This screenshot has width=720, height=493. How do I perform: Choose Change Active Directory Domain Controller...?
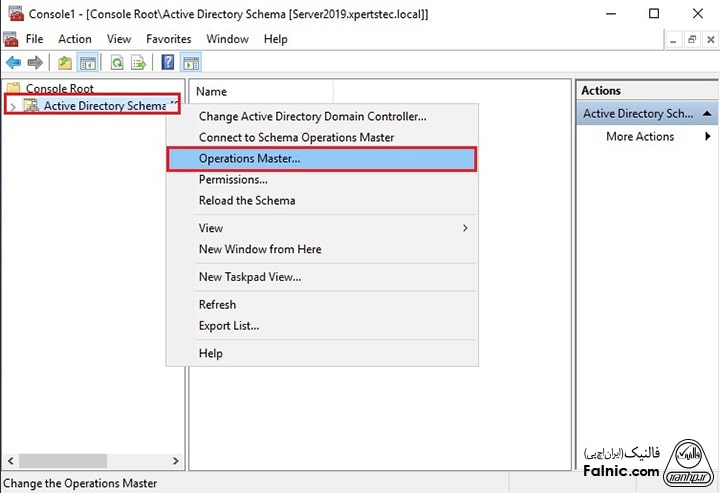[x=312, y=117]
